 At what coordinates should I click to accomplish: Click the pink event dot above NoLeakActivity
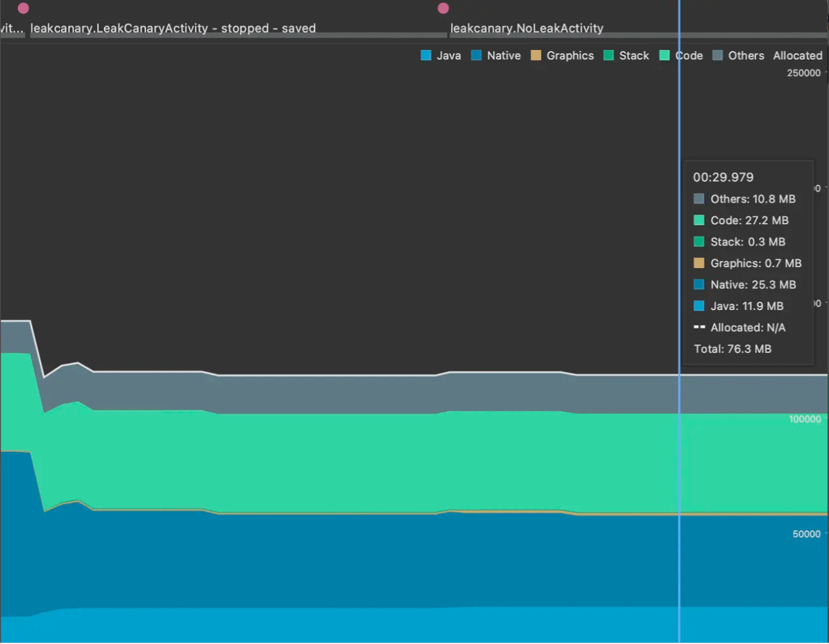coord(443,8)
